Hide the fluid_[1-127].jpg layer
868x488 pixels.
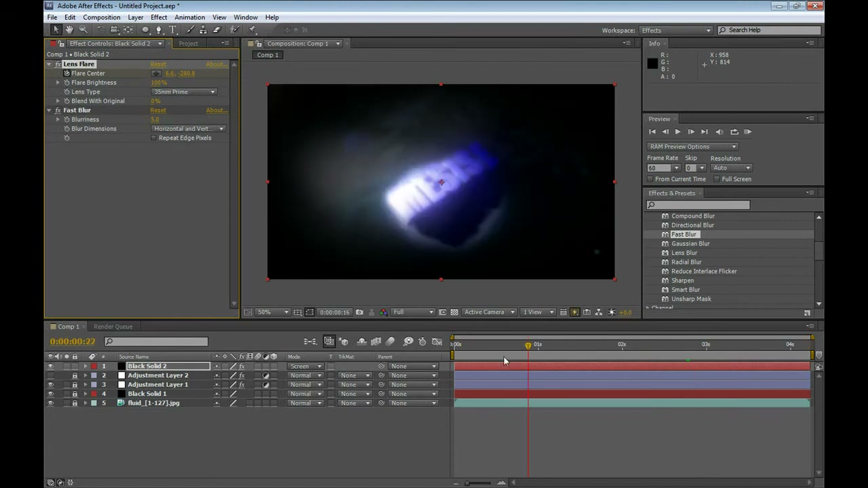(x=50, y=403)
